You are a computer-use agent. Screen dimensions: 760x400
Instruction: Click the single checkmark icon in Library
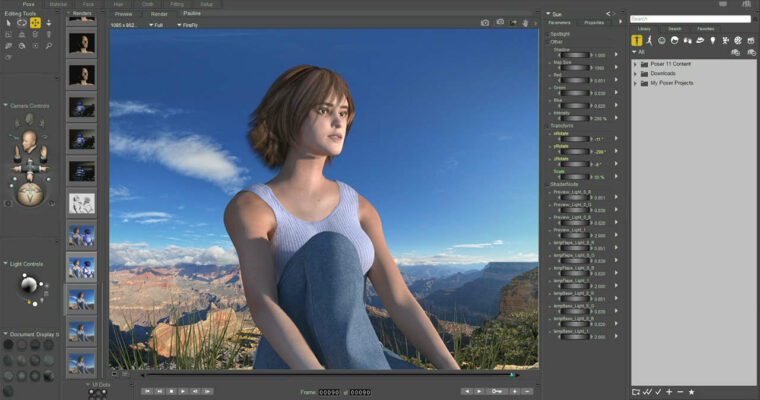pos(658,392)
